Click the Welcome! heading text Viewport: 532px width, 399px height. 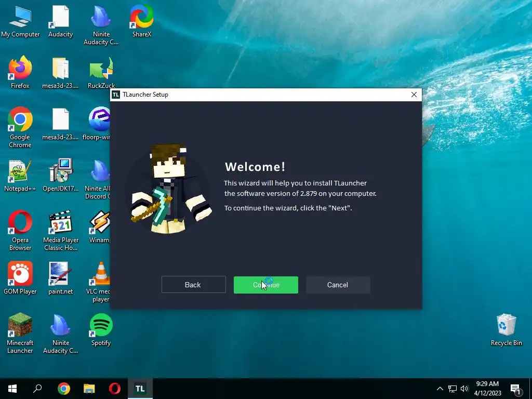(255, 167)
